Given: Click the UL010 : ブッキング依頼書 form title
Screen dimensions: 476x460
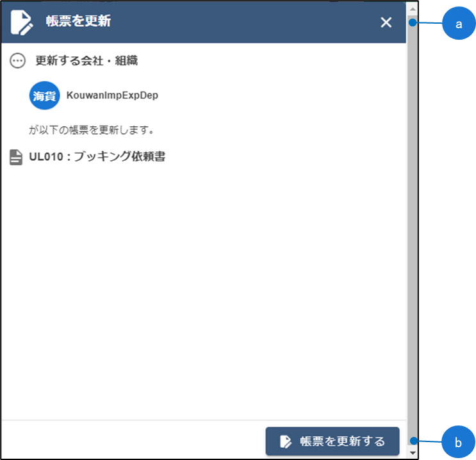Looking at the screenshot, I should (x=97, y=156).
